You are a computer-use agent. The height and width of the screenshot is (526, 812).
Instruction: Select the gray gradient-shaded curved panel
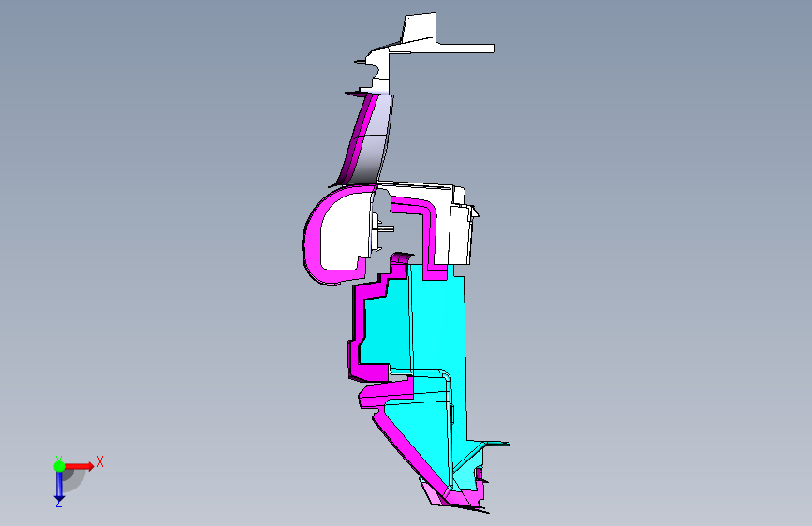tap(372, 139)
